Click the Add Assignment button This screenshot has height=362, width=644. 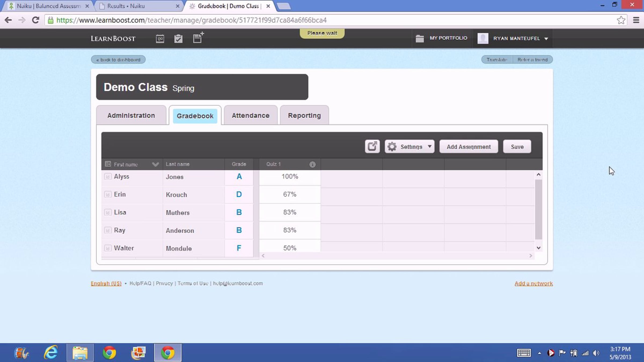(x=469, y=147)
